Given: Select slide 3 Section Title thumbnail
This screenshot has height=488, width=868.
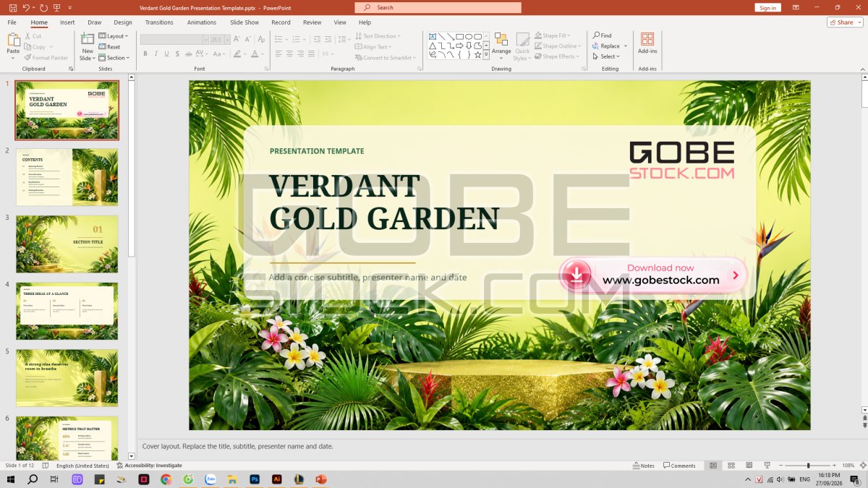Looking at the screenshot, I should pyautogui.click(x=67, y=244).
